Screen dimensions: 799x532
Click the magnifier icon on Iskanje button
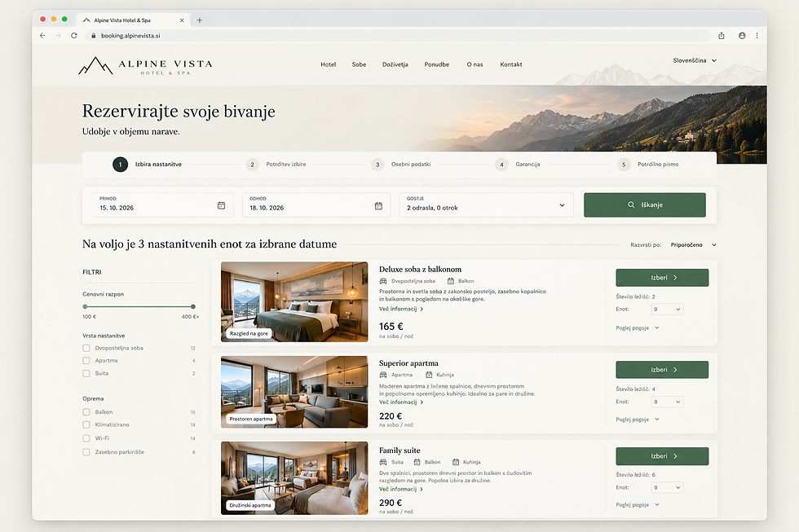[x=631, y=204]
